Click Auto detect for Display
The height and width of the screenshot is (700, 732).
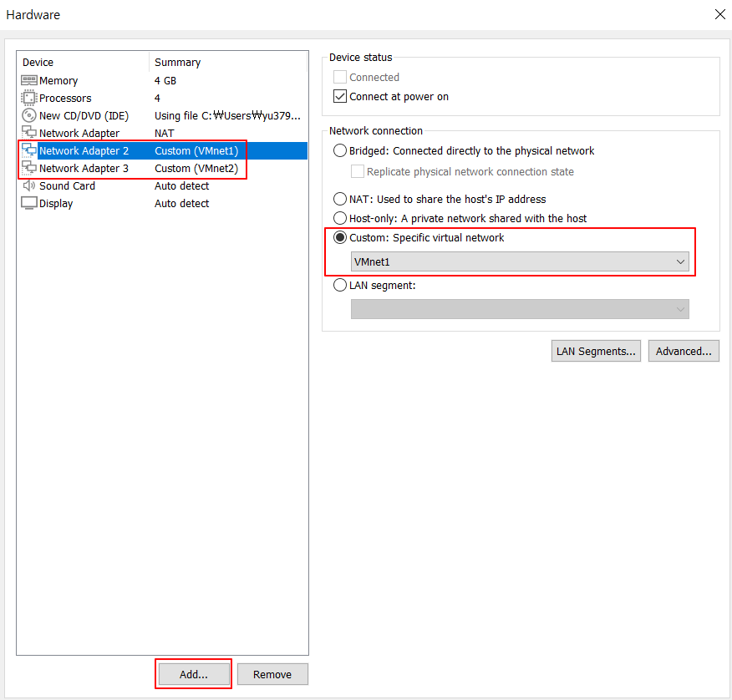[x=181, y=204]
